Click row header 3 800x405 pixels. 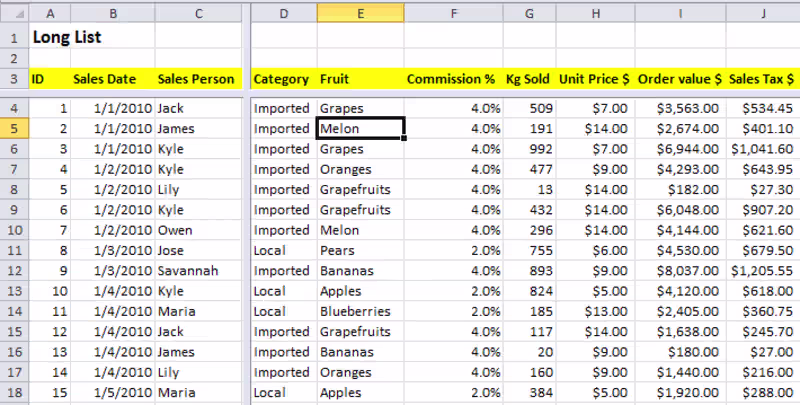(x=14, y=78)
